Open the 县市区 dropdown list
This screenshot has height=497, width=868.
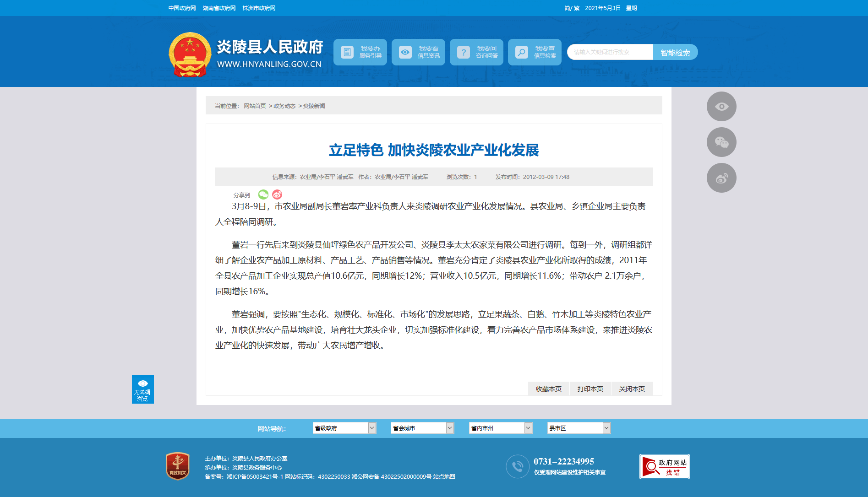(579, 428)
